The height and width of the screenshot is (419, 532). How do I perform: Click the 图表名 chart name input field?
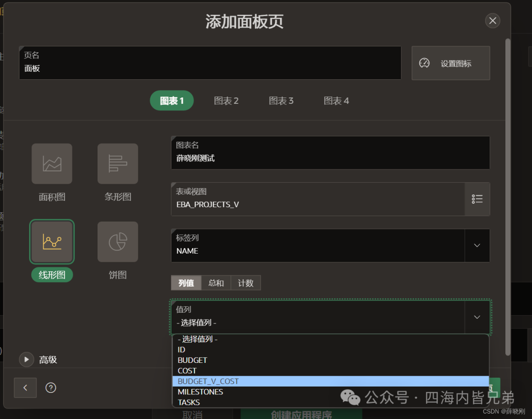331,153
